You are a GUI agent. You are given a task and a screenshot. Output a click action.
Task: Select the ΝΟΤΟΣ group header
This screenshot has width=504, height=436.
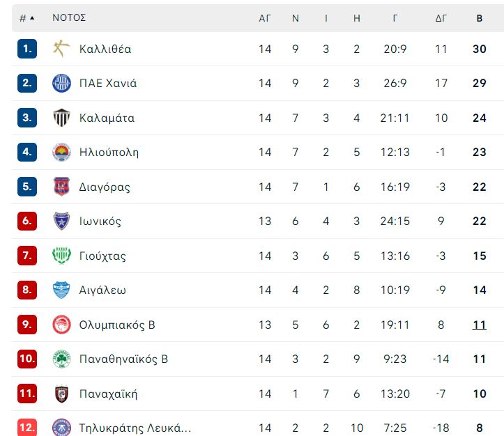click(69, 17)
